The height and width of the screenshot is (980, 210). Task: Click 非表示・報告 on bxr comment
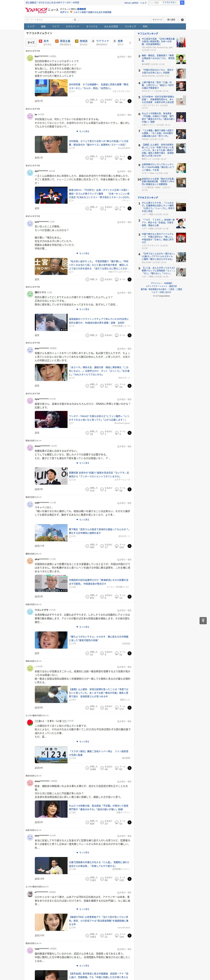tap(124, 57)
